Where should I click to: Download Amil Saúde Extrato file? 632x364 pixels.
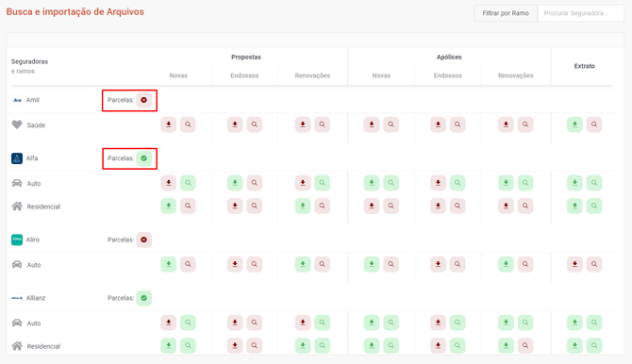[x=574, y=124]
